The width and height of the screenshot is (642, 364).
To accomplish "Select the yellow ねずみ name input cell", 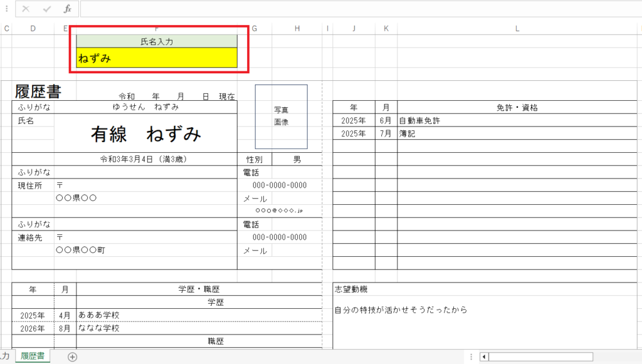I will point(157,58).
